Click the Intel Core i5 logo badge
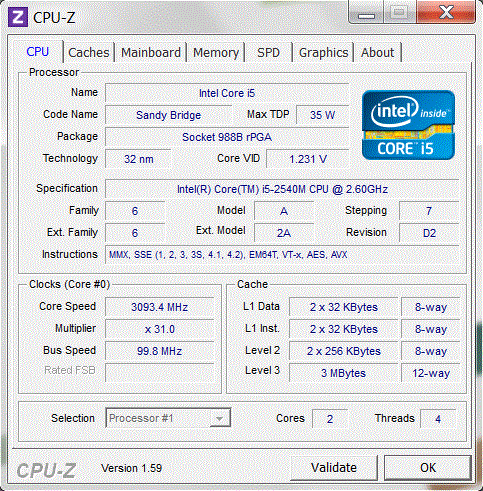 click(x=408, y=125)
